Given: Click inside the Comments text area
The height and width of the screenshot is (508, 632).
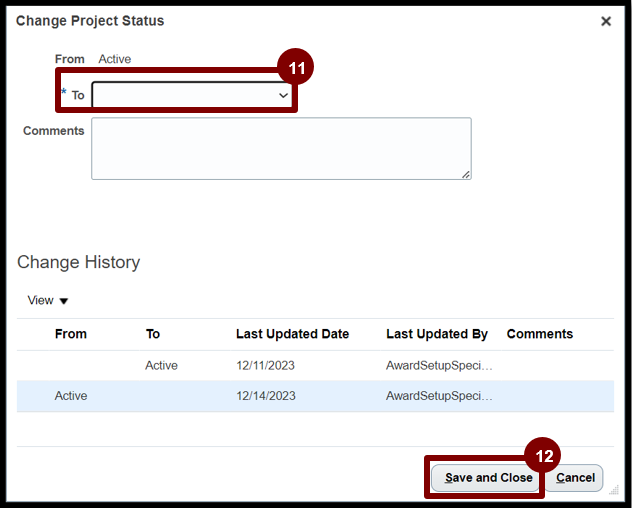Looking at the screenshot, I should 281,148.
